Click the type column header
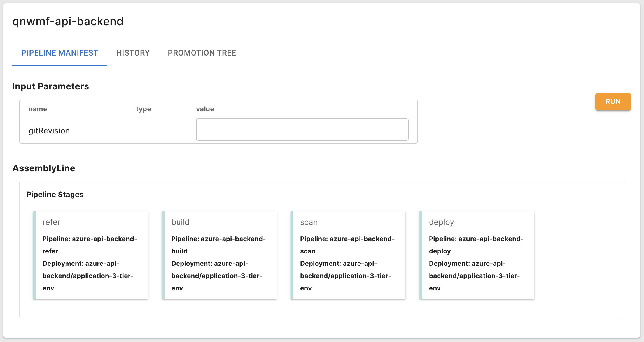Image resolution: width=644 pixels, height=342 pixels. 143,109
